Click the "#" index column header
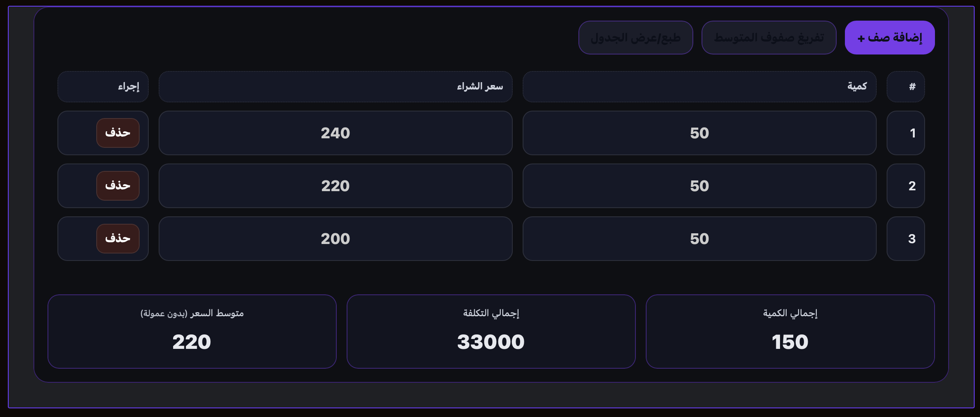Viewport: 980px width, 417px height. pyautogui.click(x=906, y=87)
